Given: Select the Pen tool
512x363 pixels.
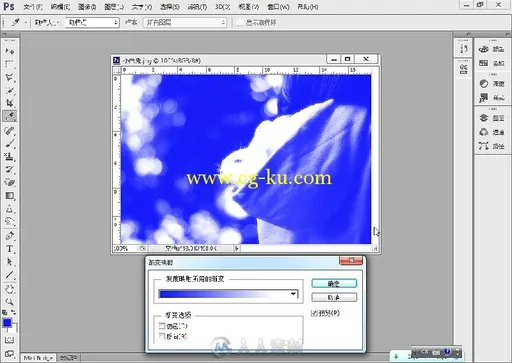Looking at the screenshot, I should (x=10, y=236).
